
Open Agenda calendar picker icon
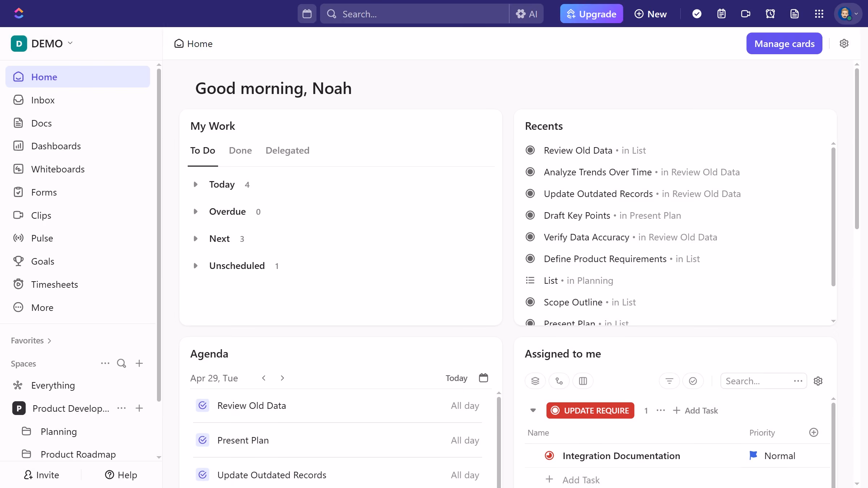(x=484, y=378)
